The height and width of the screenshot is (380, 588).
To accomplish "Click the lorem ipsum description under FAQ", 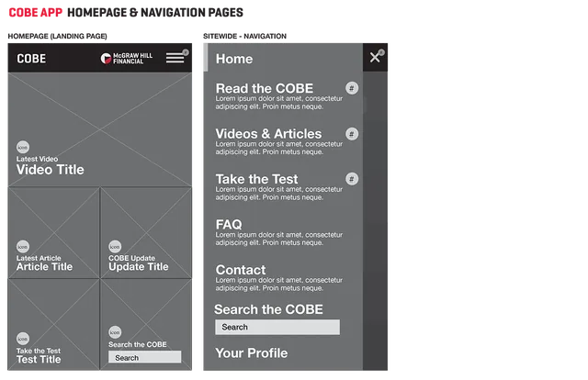I will point(279,239).
